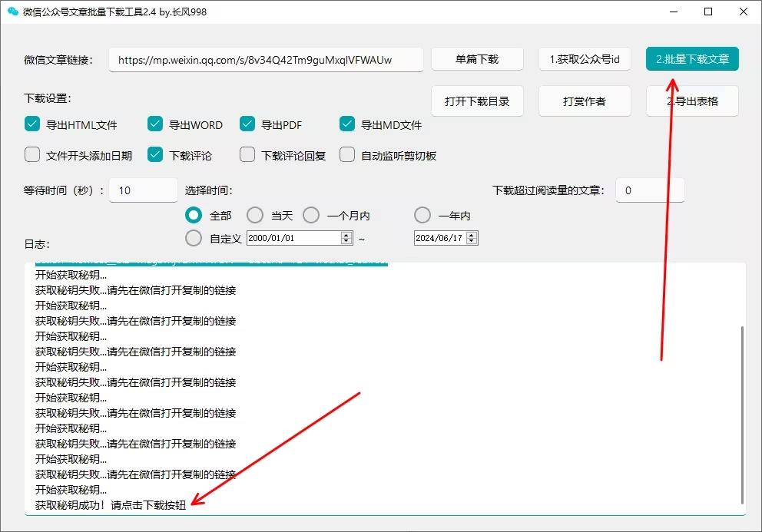
Task: Click the 单篇下载 button
Action: tap(477, 59)
